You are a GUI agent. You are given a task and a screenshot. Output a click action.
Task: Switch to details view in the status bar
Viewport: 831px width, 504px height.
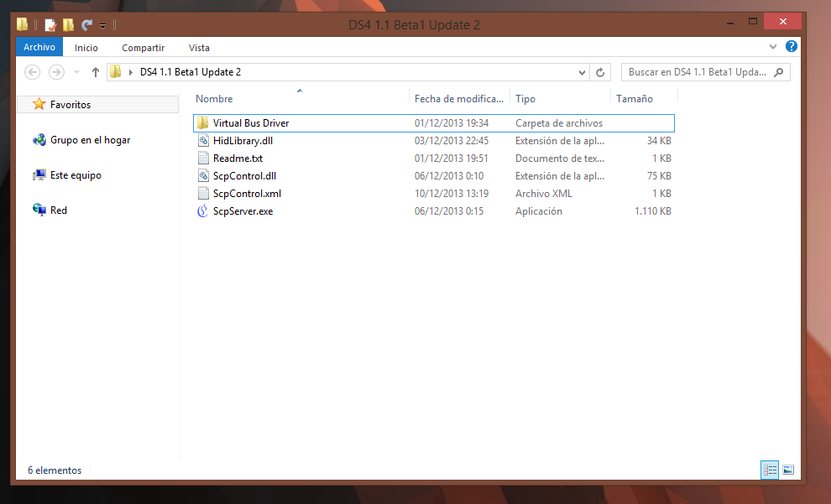tap(770, 470)
